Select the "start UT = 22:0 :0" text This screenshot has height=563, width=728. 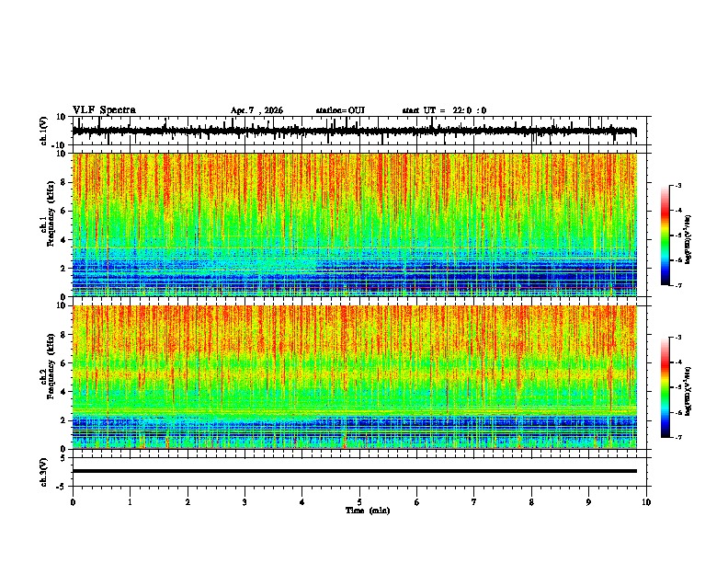point(444,110)
